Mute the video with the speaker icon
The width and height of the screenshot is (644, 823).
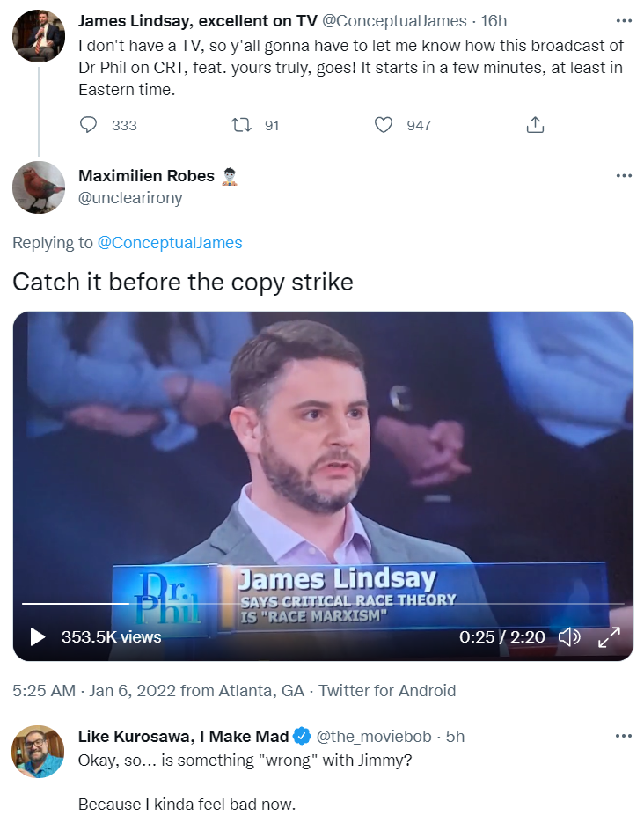coord(569,636)
